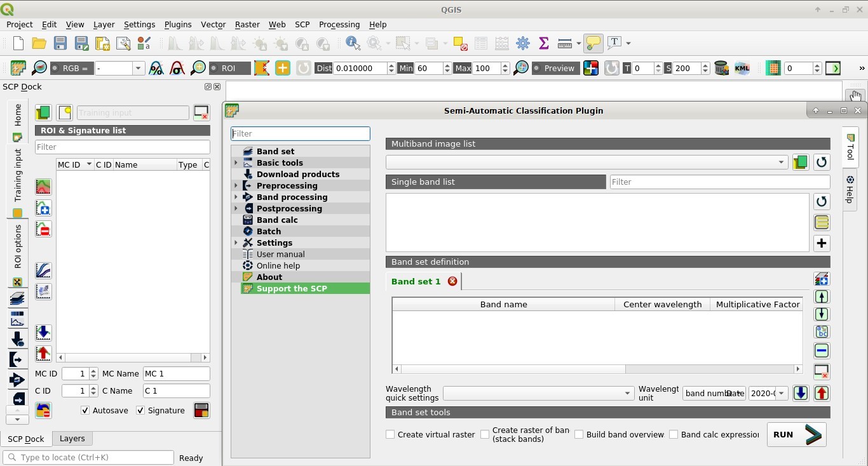Close the Band set 1 tab
Image resolution: width=868 pixels, height=466 pixels.
[x=452, y=281]
